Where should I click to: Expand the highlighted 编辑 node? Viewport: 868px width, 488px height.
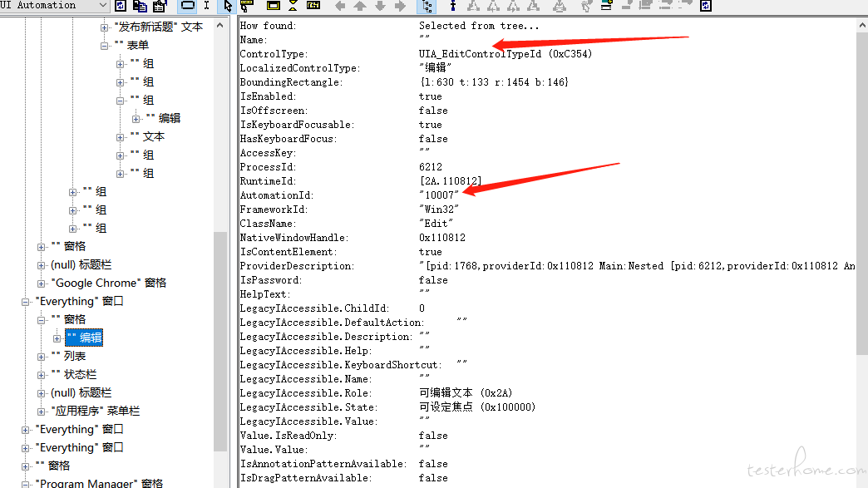point(57,338)
